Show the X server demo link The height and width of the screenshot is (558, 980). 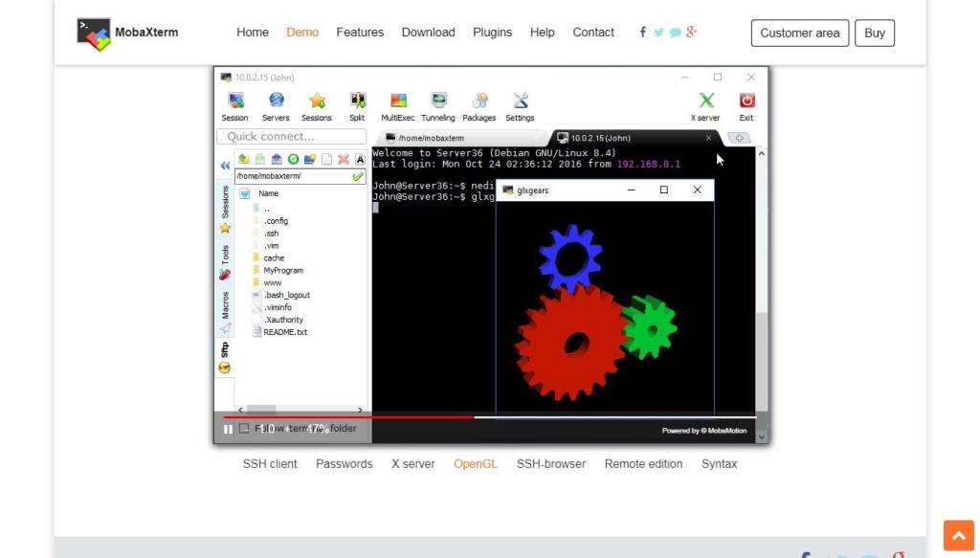click(x=413, y=464)
